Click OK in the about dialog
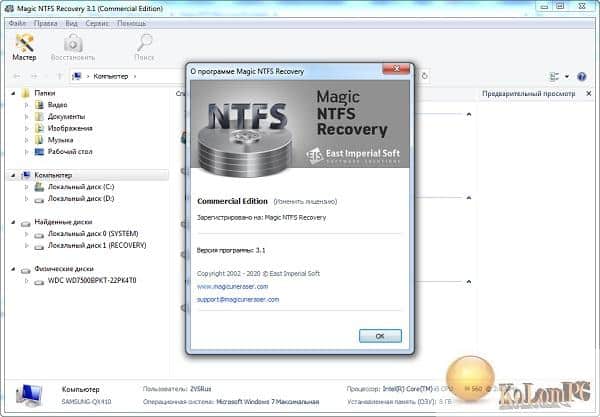The image size is (600, 417). click(x=380, y=336)
